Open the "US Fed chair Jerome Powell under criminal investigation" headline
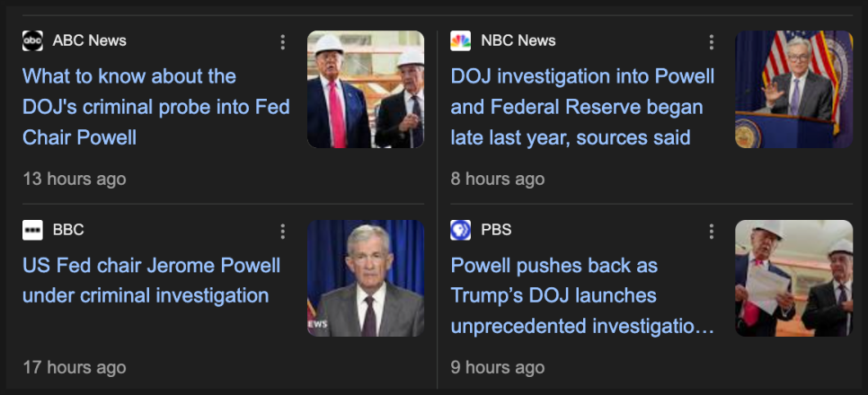868x395 pixels. (x=151, y=280)
